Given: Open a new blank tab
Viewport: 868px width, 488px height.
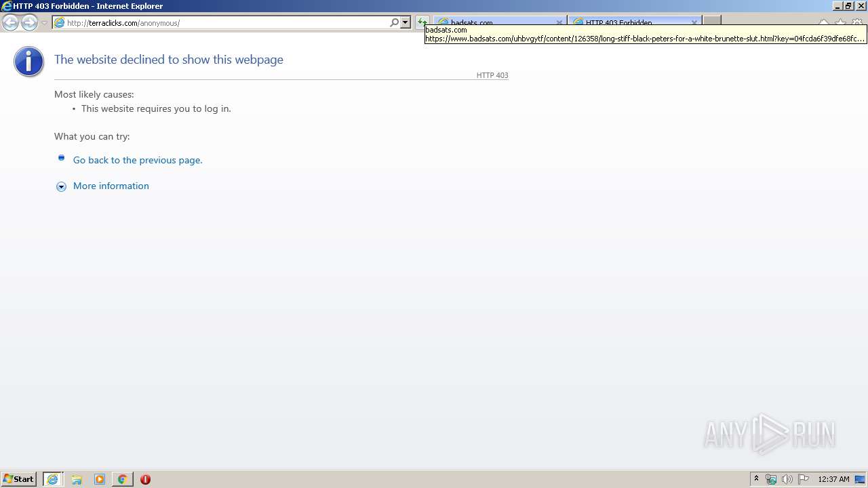Looking at the screenshot, I should tap(711, 22).
